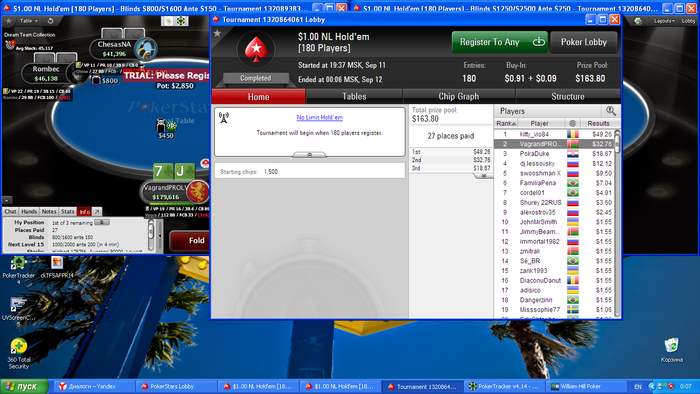Click the Poker Lobby button
Viewport: 700px width, 394px height.
(x=584, y=42)
